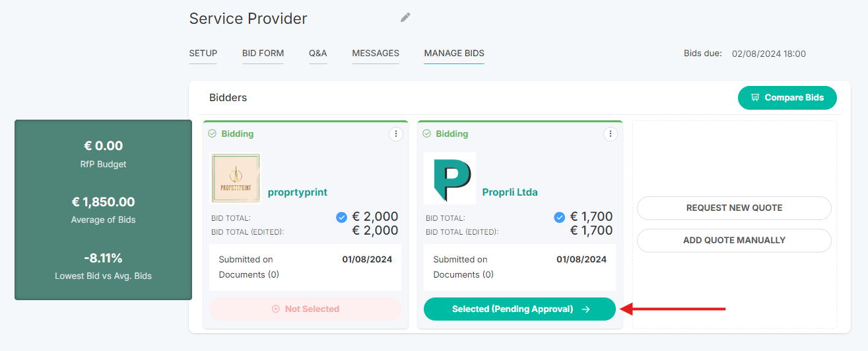Click the Proprli Ltda P logo
Image resolution: width=868 pixels, height=351 pixels.
[450, 178]
